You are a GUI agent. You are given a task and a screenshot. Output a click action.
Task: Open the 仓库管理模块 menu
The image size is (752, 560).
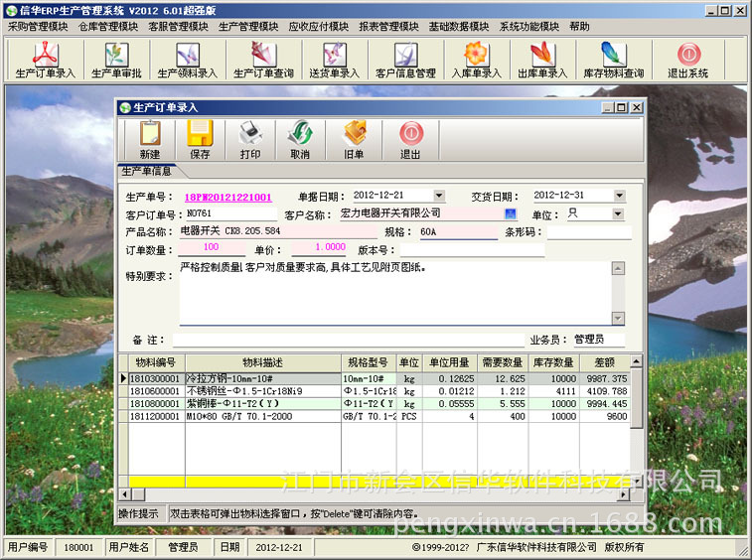(108, 27)
